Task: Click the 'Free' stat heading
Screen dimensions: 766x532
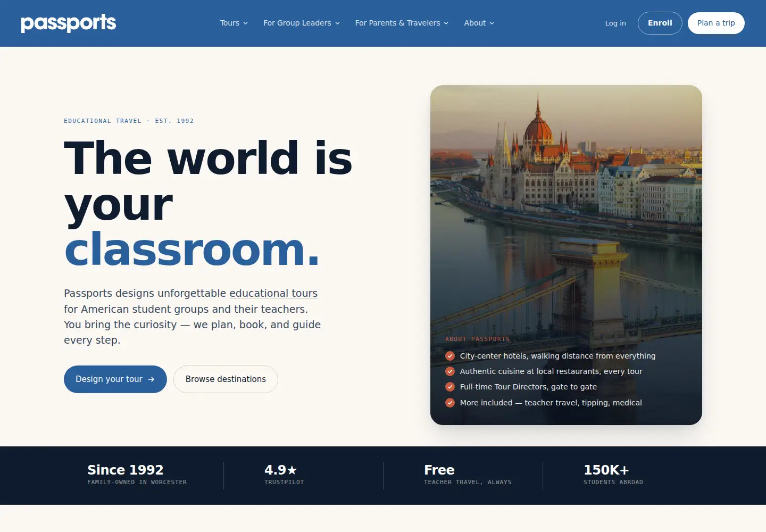Action: [439, 470]
